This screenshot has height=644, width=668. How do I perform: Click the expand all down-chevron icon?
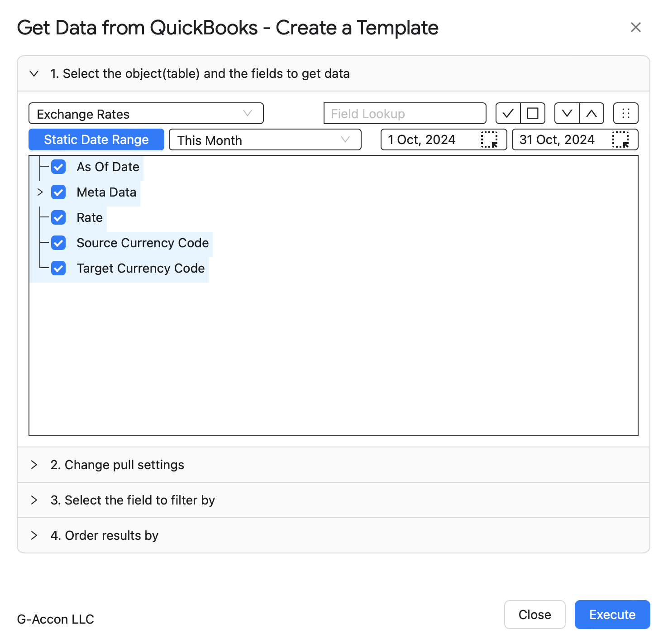pos(567,113)
